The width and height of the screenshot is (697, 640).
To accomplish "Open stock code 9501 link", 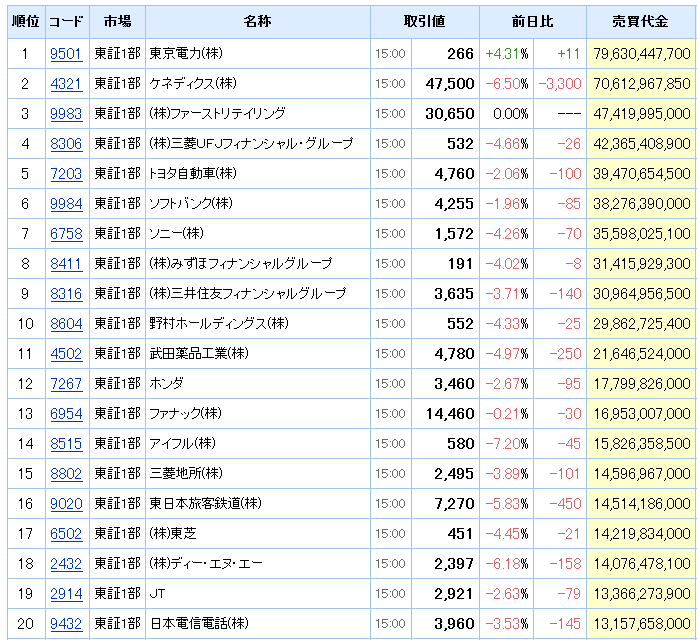I will (66, 54).
